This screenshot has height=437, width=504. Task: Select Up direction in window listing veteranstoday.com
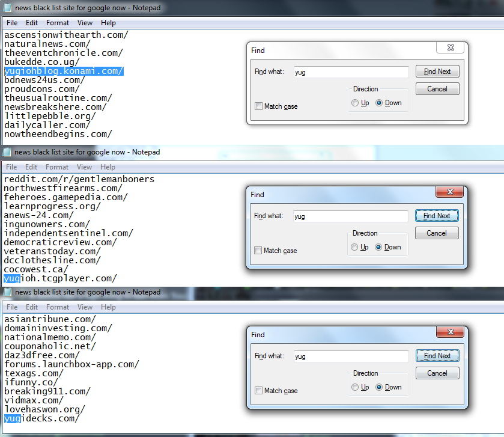354,247
